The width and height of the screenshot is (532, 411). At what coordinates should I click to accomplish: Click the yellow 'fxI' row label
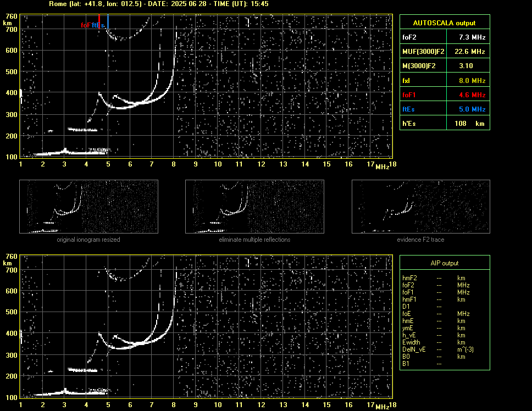[x=406, y=81]
